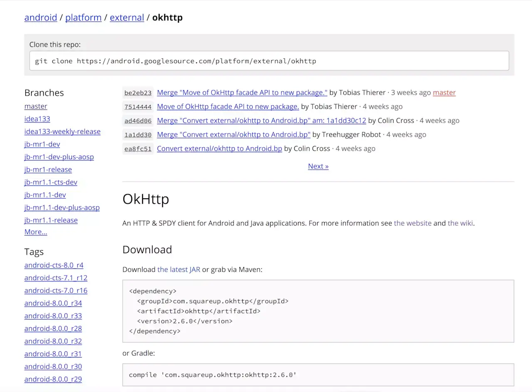This screenshot has width=532, height=392.
Task: View tag android-8.0.0_r32
Action: point(53,341)
